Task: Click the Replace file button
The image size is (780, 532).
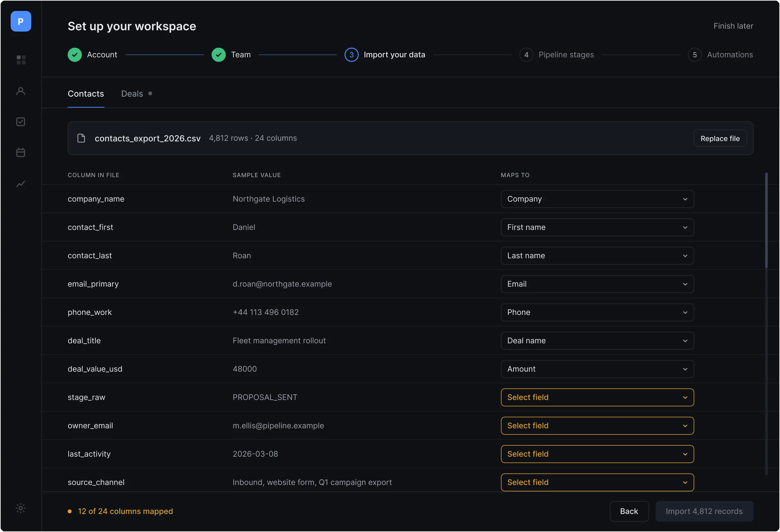Action: pos(720,138)
